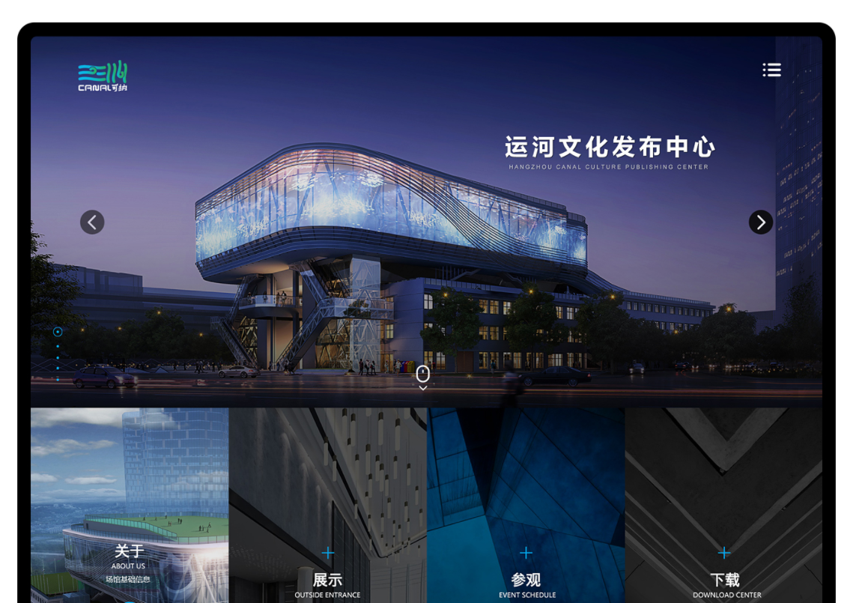Click the down chevron below the mouse icon

[422, 388]
